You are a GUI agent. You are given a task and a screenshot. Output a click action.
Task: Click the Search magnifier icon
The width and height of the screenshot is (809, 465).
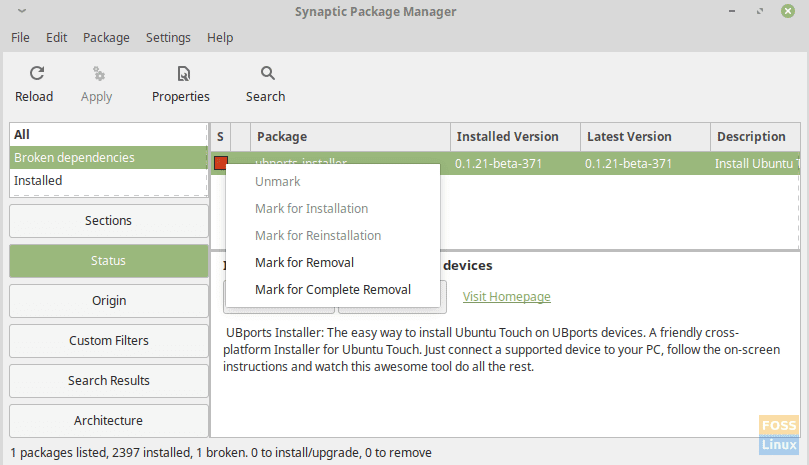pos(267,73)
